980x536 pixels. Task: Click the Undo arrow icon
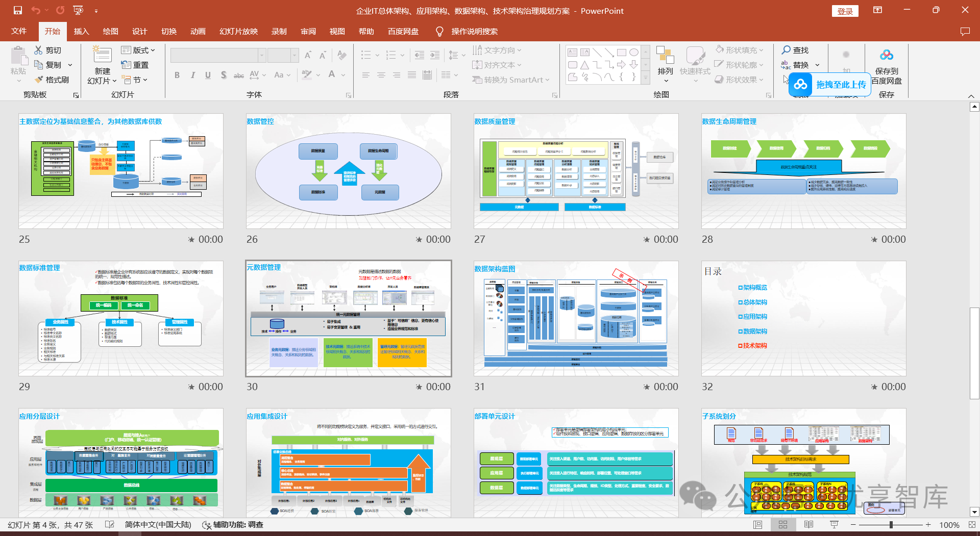(35, 10)
